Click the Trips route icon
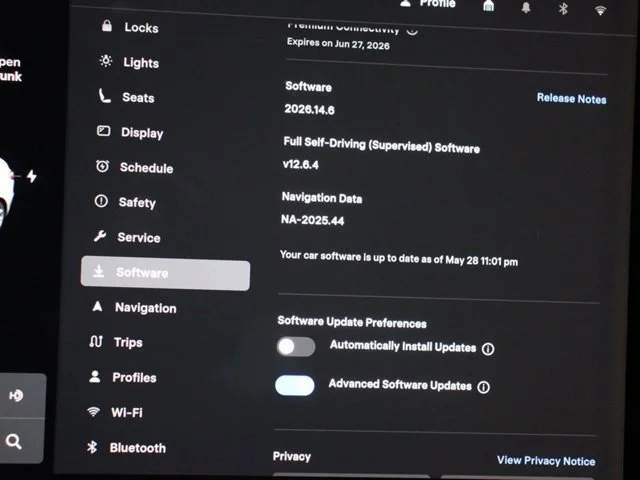The height and width of the screenshot is (480, 640). [96, 341]
